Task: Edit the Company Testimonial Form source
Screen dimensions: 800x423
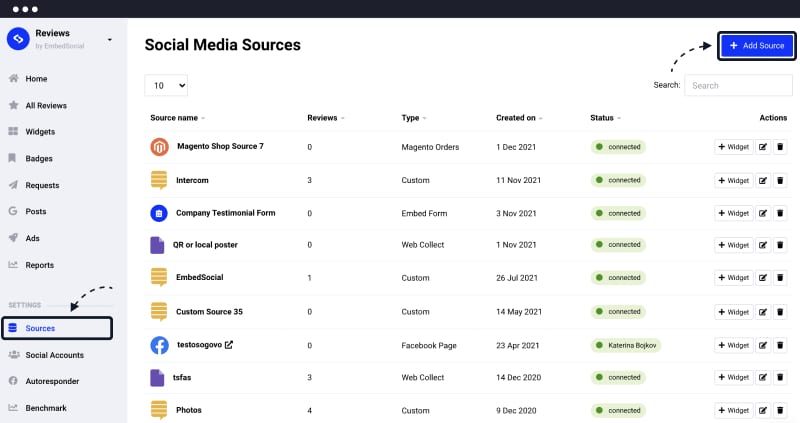Action: coord(763,213)
